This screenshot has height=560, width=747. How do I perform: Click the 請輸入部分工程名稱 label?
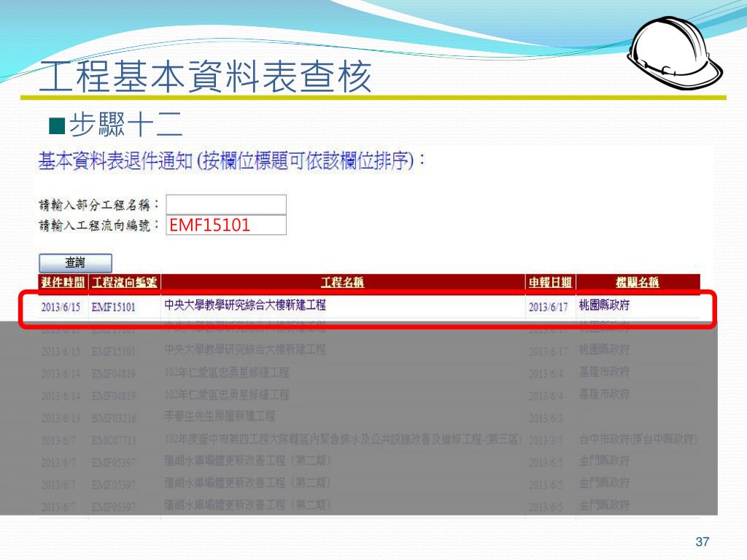[98, 205]
